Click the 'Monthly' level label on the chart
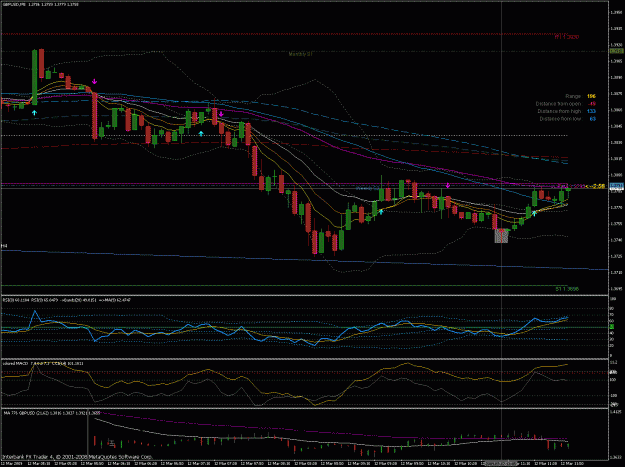This screenshot has width=625, height=467. point(300,54)
